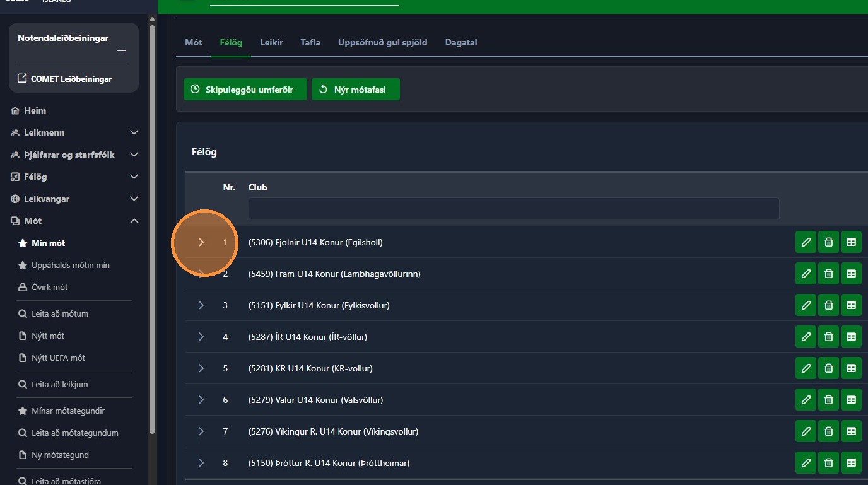Expand the ÍR U14 Konur row
Screen dimensions: 868x485
coord(201,337)
